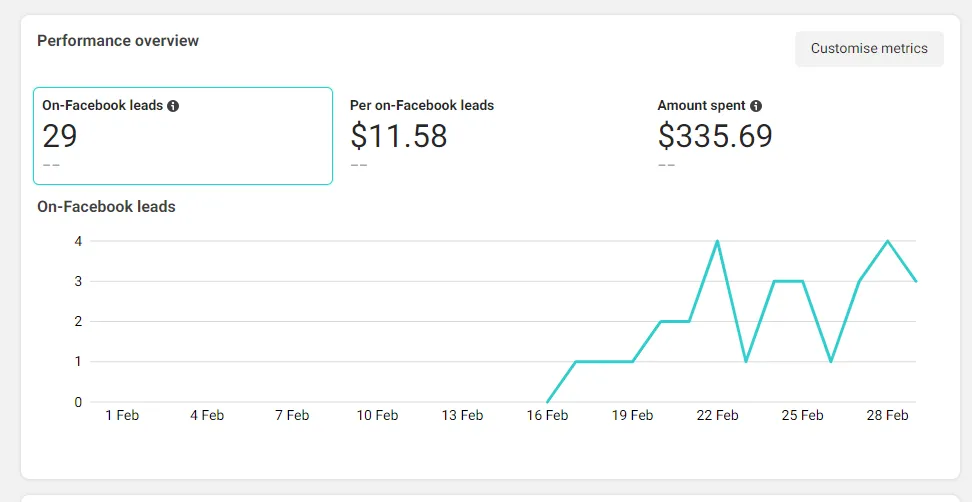Click the 16 Feb date on the axis
972x502 pixels.
click(548, 416)
